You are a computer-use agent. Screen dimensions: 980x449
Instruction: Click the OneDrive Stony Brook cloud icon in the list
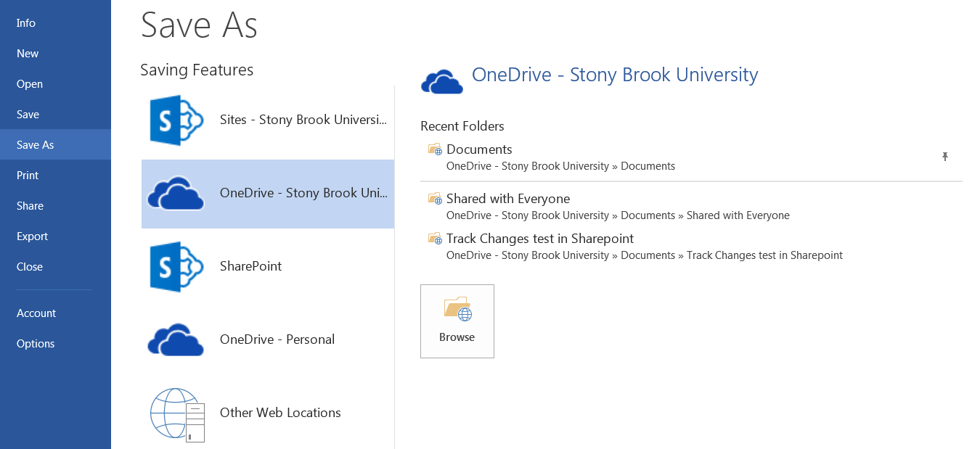coord(176,194)
